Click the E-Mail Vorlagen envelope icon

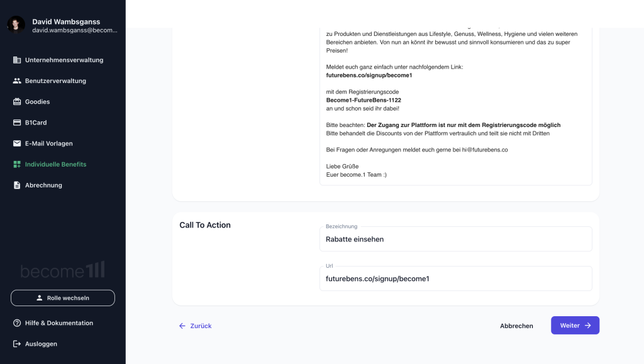coord(17,143)
